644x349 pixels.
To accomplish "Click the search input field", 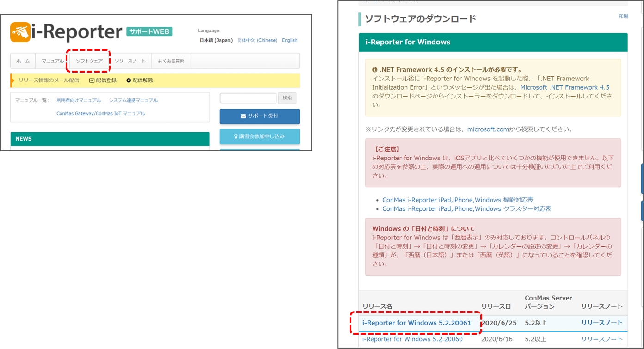I will [248, 98].
